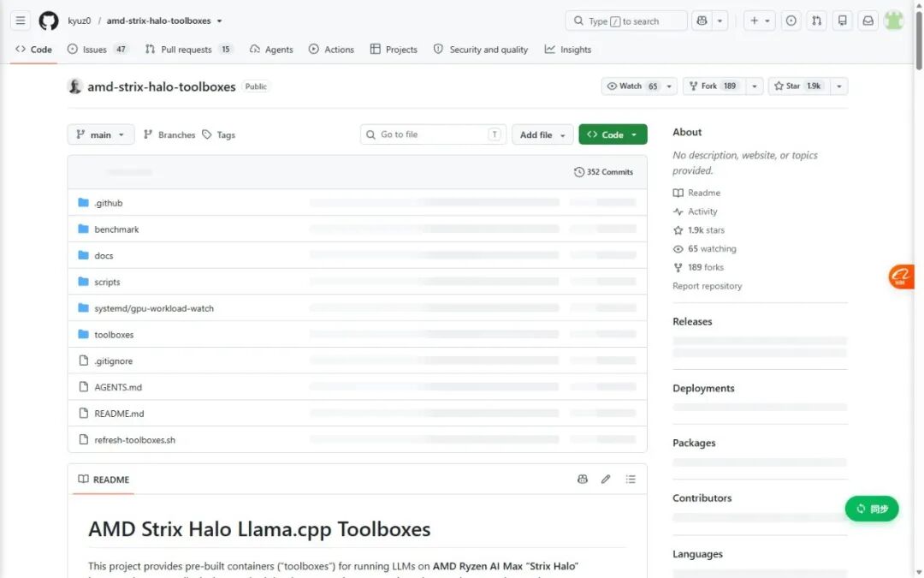
Task: Switch to Security and quality tab
Action: click(481, 50)
